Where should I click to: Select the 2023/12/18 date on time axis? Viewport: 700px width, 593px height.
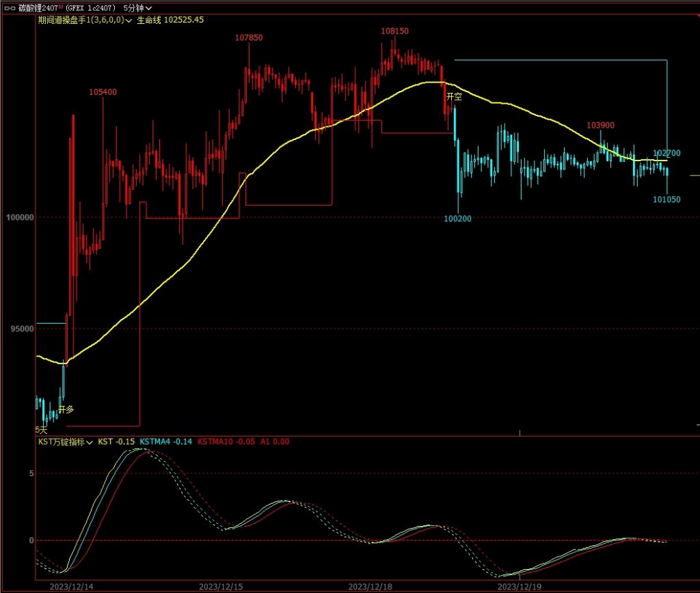tap(371, 586)
